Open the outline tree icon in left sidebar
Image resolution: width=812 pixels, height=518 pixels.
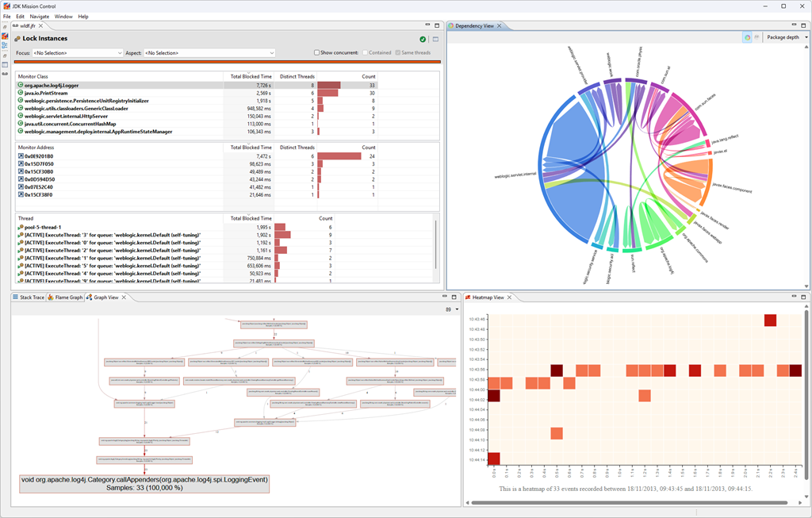coord(5,45)
